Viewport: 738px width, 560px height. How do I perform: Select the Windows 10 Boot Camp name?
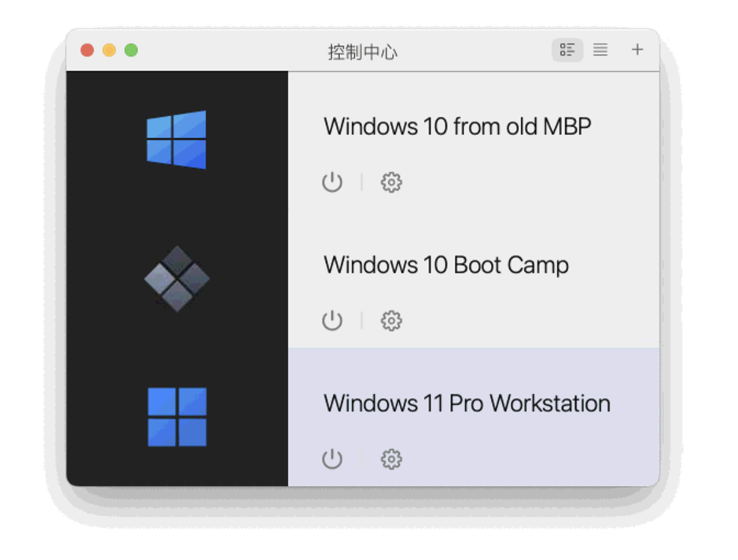coord(446,265)
